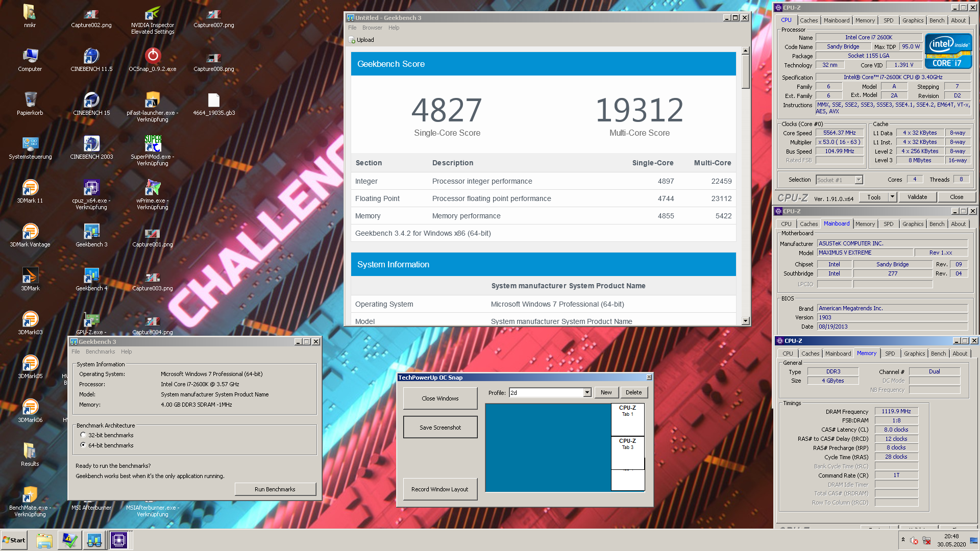
Task: Open 4664_19035.gb3 file icon
Action: tap(214, 104)
